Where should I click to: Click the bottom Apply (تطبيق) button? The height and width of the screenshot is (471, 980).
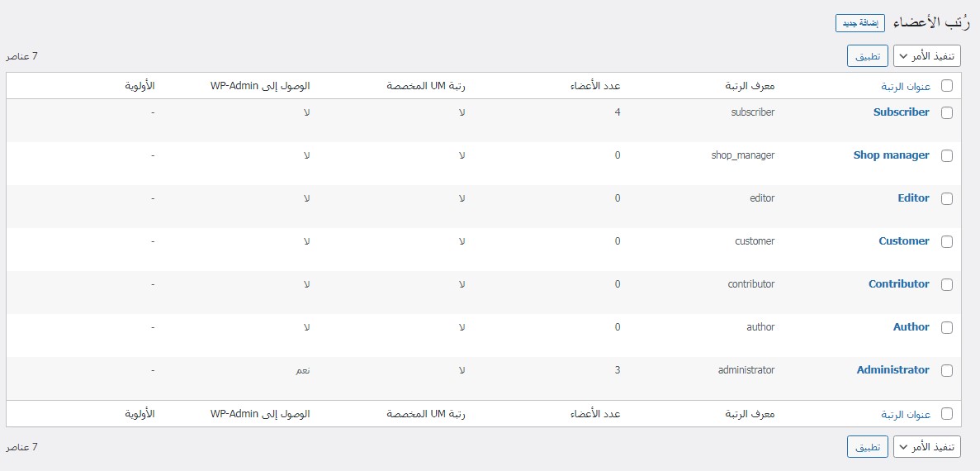click(x=867, y=447)
